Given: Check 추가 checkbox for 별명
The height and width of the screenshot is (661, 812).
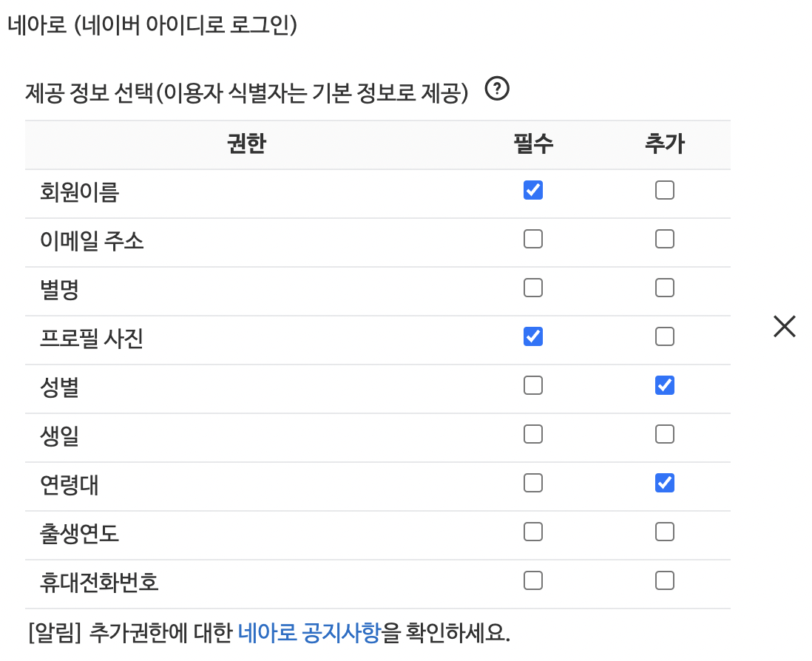Looking at the screenshot, I should (664, 288).
